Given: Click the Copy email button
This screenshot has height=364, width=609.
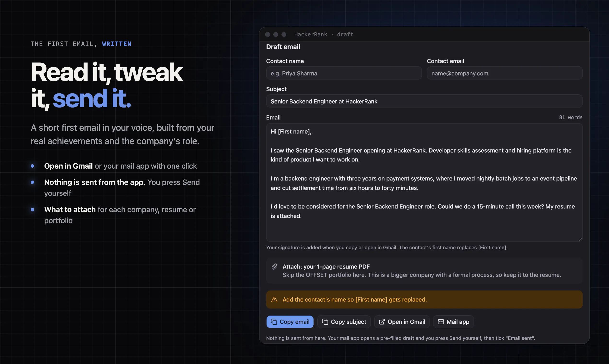Looking at the screenshot, I should click(x=290, y=322).
